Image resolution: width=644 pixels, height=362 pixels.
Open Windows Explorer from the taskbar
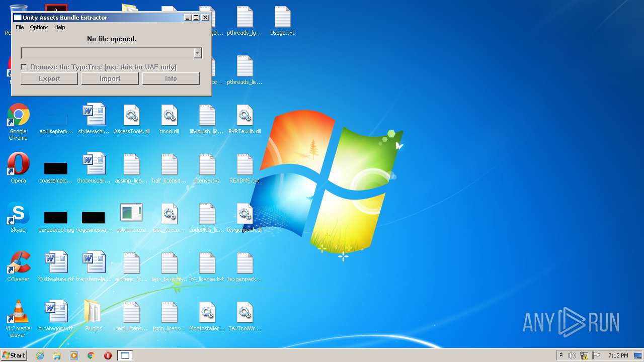[57, 355]
